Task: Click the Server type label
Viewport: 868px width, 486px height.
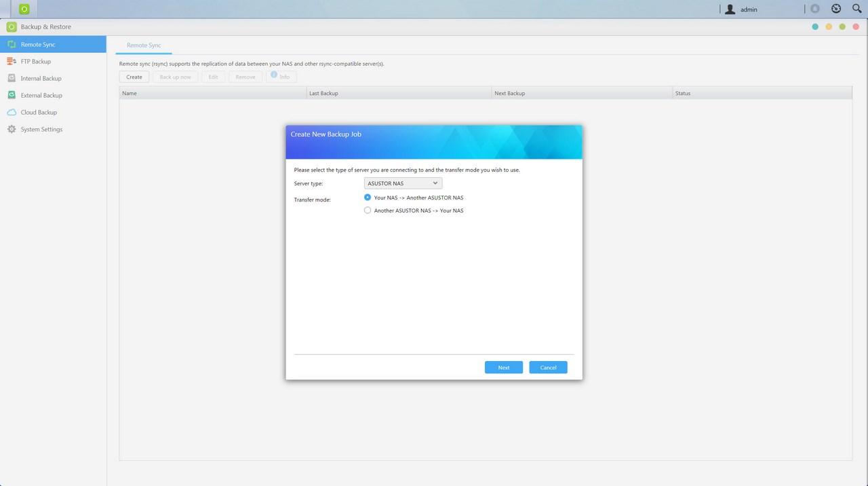Action: pos(309,184)
